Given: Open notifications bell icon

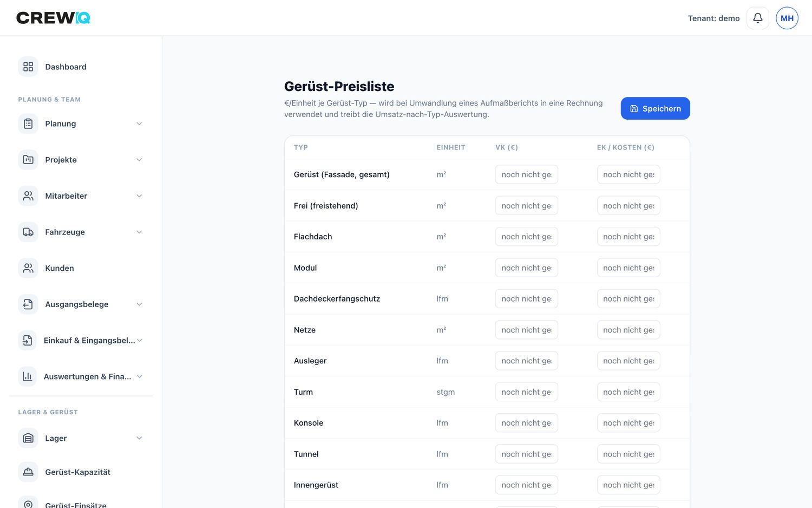Looking at the screenshot, I should coord(757,18).
